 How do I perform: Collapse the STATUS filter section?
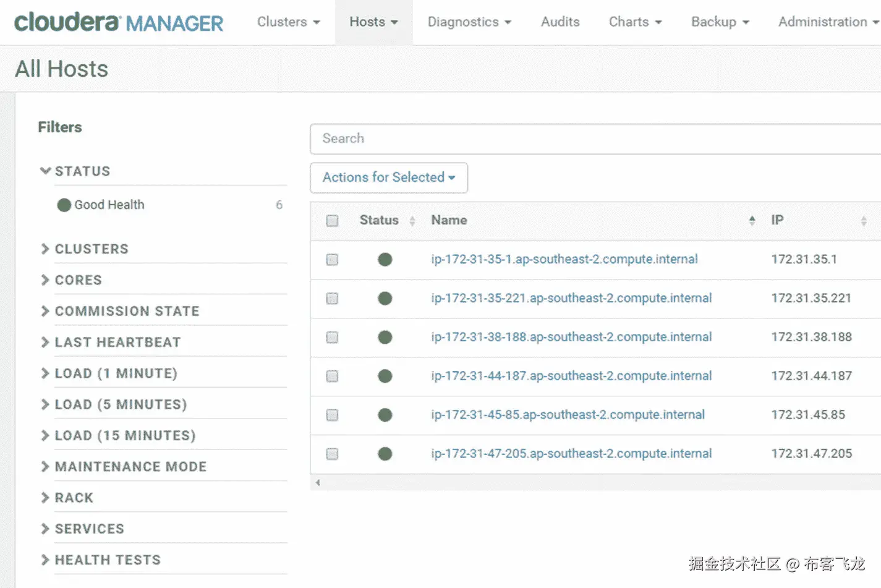pyautogui.click(x=75, y=171)
